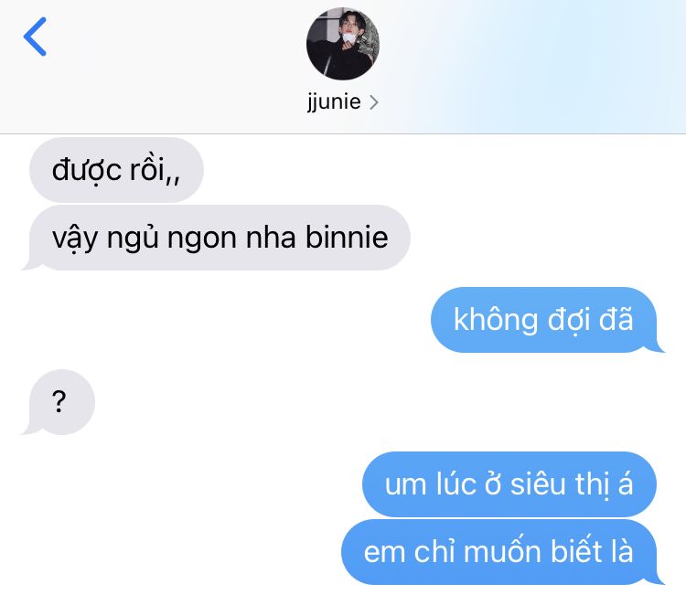Screen dimensions: 686x616
Task: Click tail of the "binnie" gray bubble
Action: point(30,264)
